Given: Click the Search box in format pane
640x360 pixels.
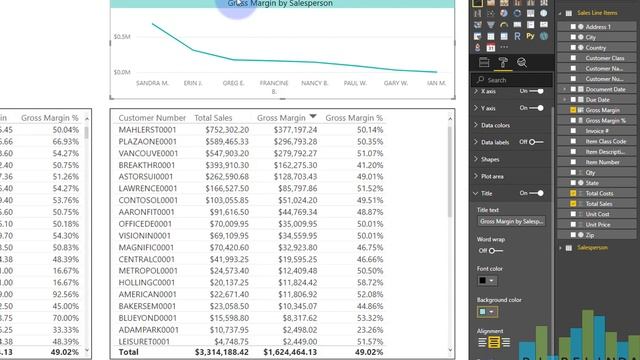Looking at the screenshot, I should pos(512,80).
